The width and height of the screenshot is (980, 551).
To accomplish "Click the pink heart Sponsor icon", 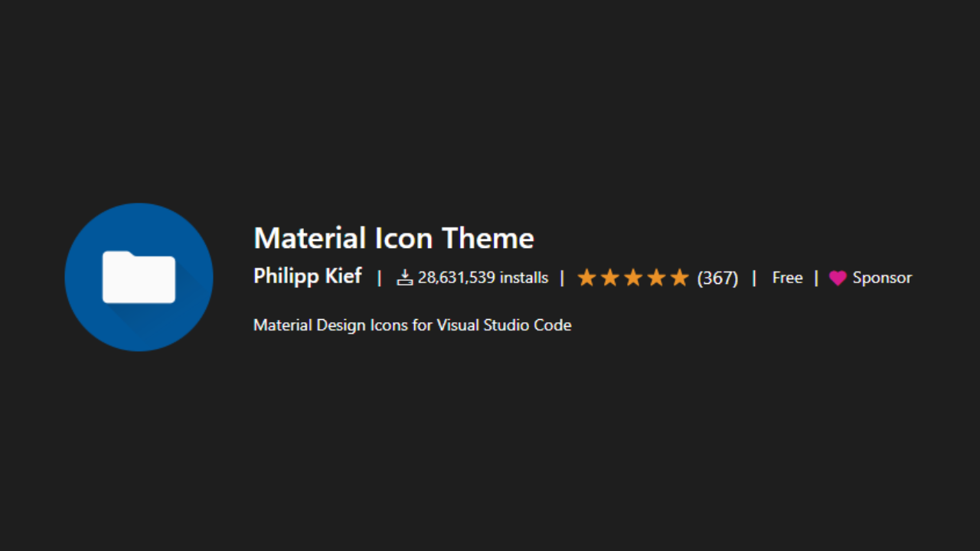I will tap(838, 279).
